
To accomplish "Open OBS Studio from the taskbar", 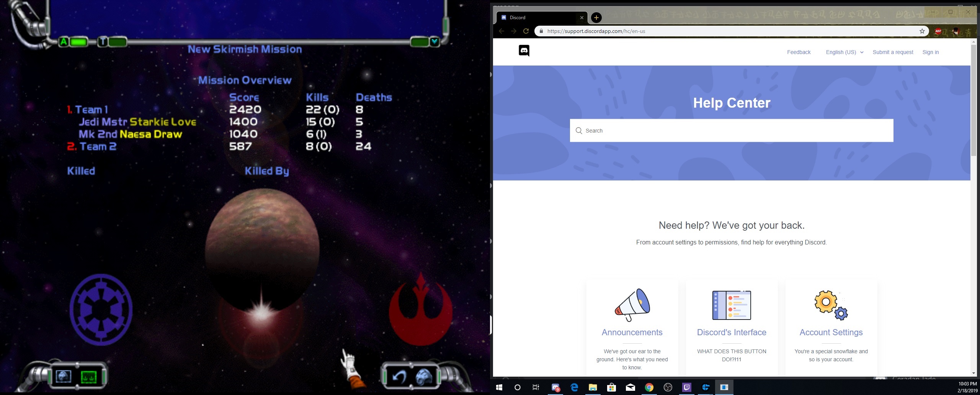I will [668, 387].
